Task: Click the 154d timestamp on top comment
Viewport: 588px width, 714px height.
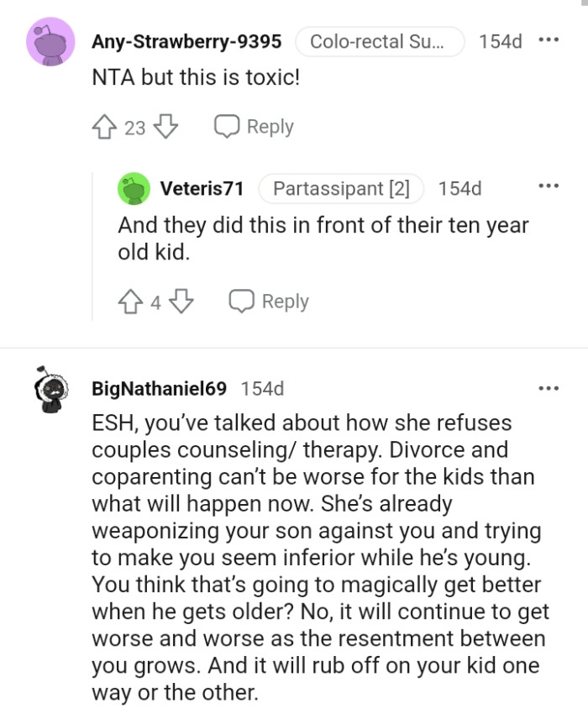Action: (x=500, y=40)
